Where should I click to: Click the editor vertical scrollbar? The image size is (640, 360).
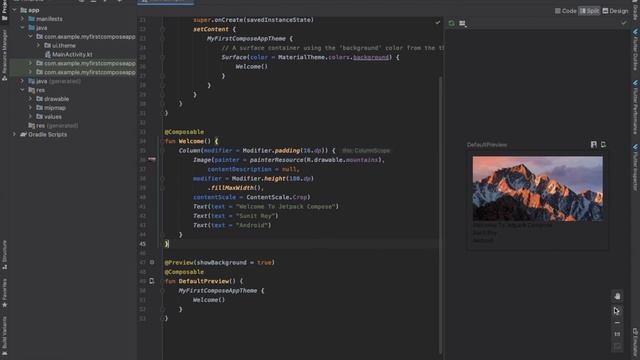[440, 214]
